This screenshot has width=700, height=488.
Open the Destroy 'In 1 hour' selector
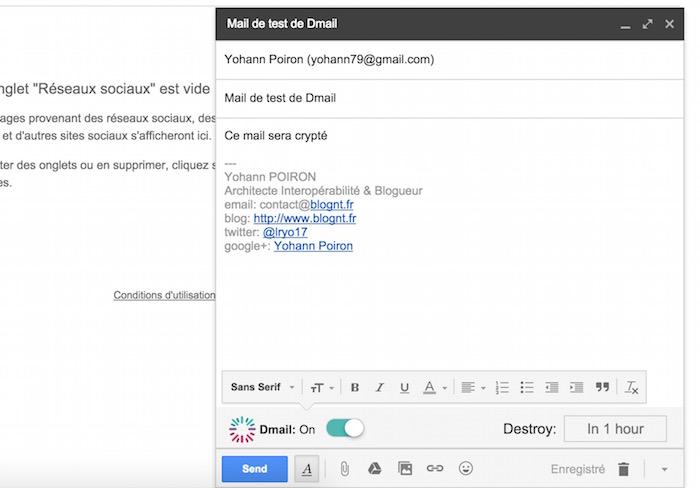click(615, 429)
